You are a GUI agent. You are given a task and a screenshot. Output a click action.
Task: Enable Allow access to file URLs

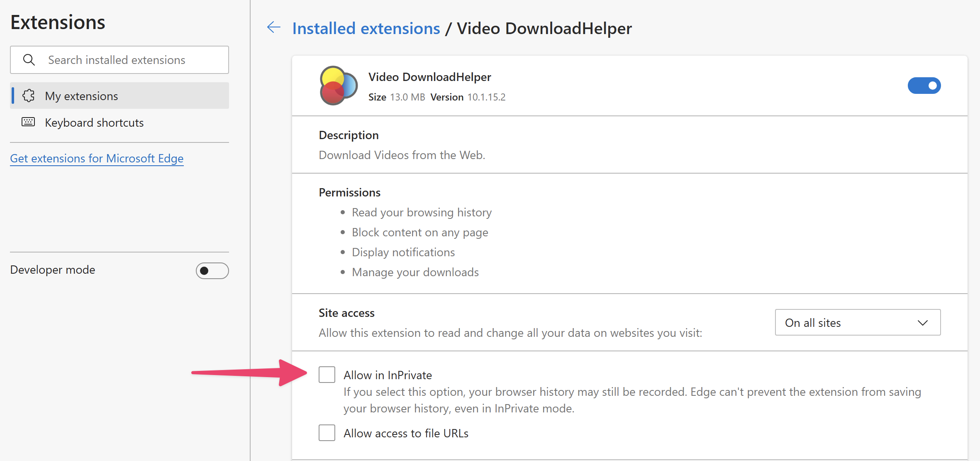327,433
